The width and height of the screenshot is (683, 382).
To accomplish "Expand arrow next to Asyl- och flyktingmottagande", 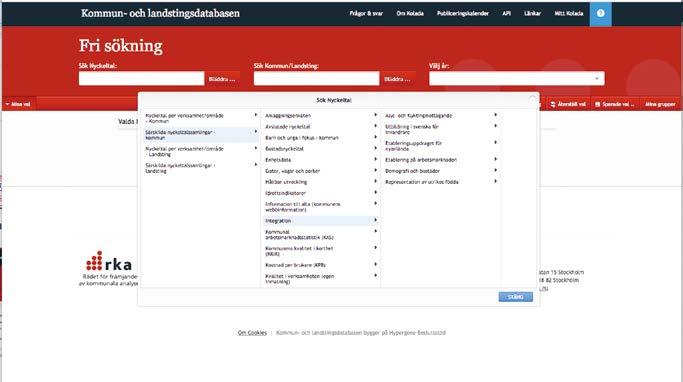I will [496, 115].
